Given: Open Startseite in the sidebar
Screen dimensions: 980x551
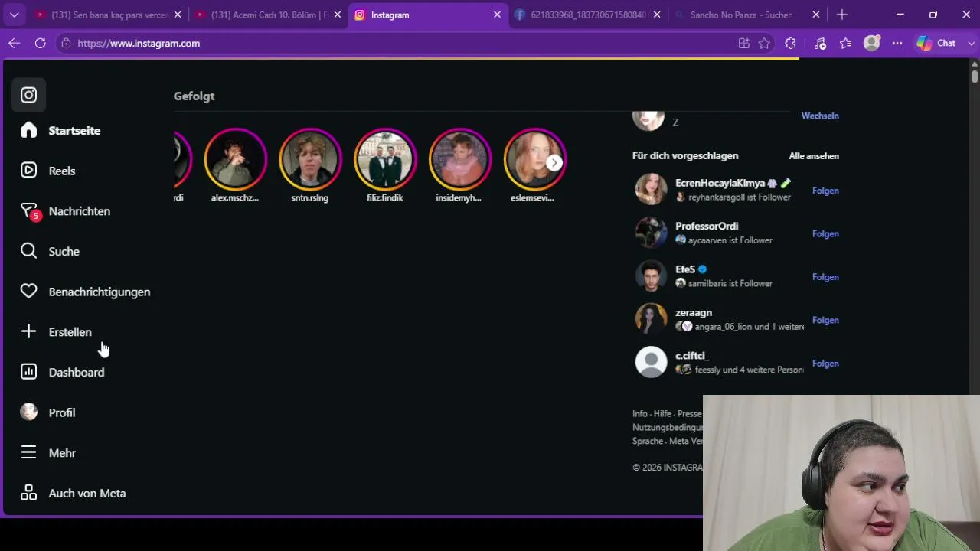Looking at the screenshot, I should click(x=74, y=131).
